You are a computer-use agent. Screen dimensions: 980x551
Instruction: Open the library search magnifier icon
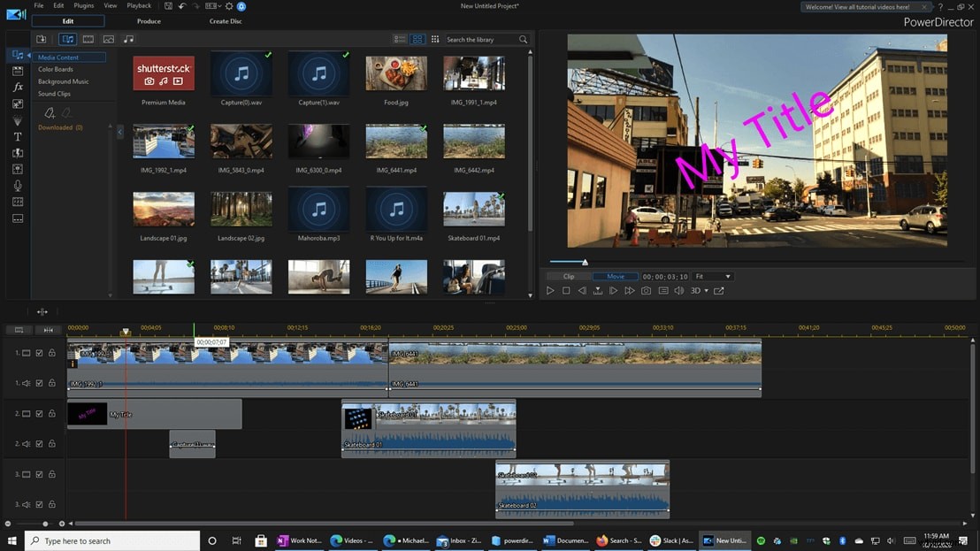(523, 39)
